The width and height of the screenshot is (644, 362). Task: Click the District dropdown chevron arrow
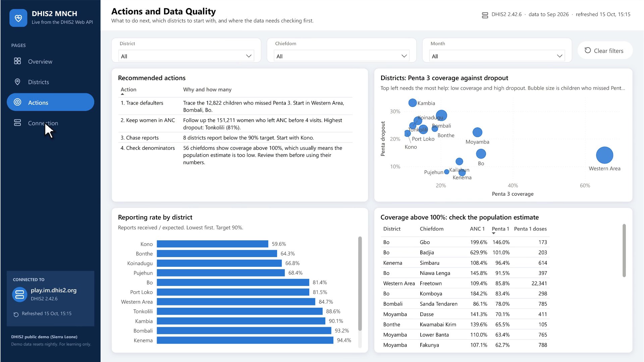coord(249,56)
